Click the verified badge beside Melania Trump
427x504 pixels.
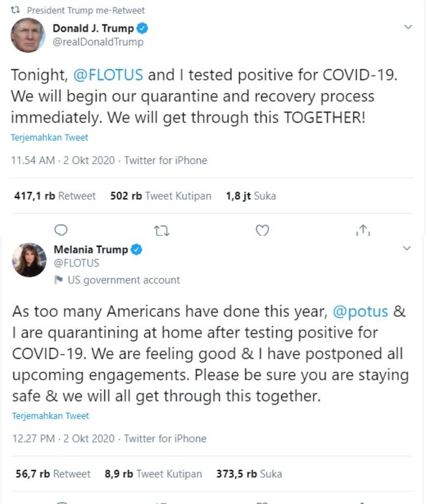tap(136, 249)
